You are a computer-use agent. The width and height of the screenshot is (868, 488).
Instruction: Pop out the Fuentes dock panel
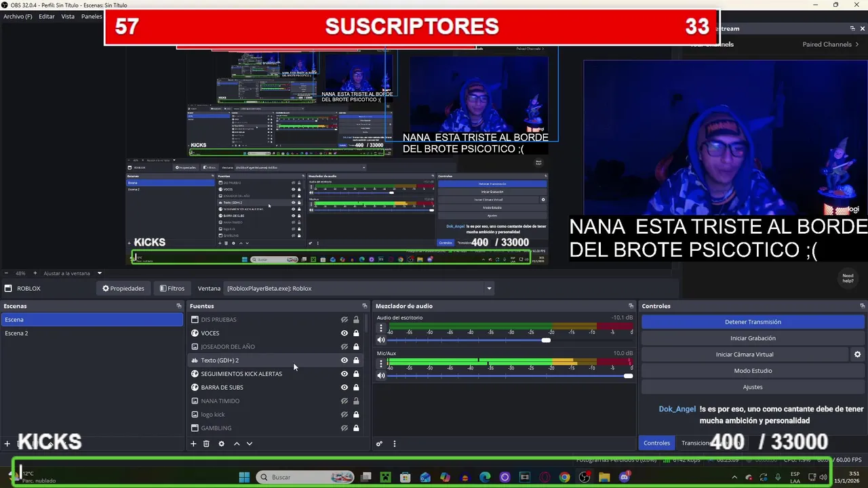coord(365,306)
